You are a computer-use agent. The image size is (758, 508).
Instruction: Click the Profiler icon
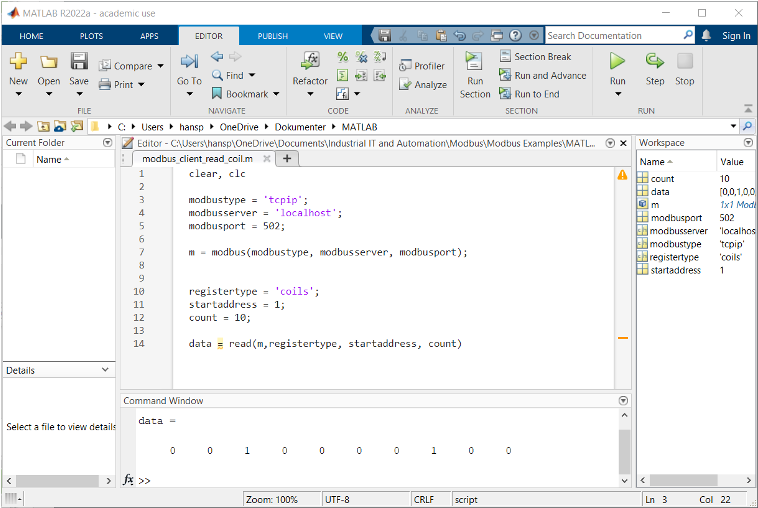405,66
